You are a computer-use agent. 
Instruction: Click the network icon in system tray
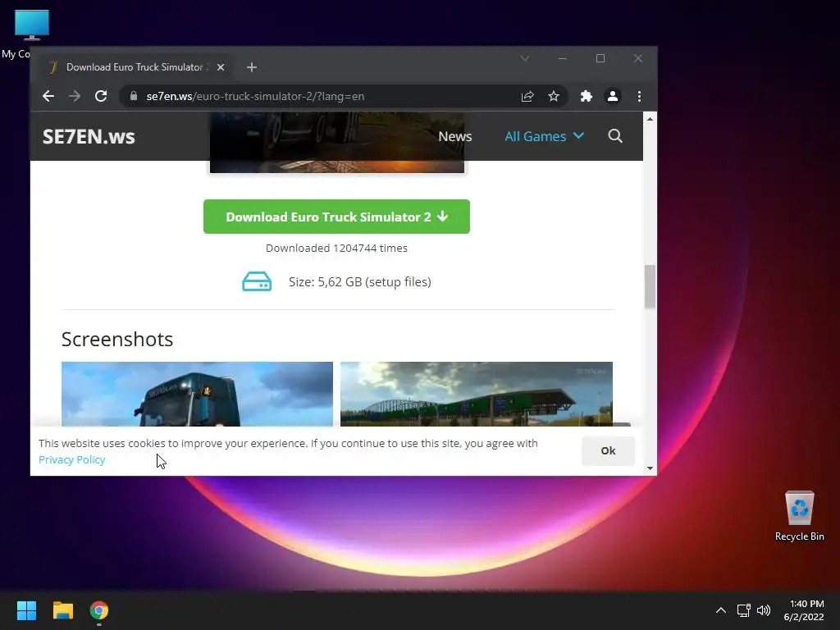click(743, 610)
